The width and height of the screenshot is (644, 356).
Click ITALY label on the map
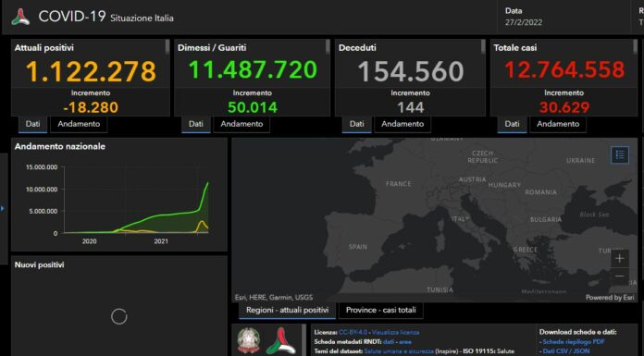(460, 219)
